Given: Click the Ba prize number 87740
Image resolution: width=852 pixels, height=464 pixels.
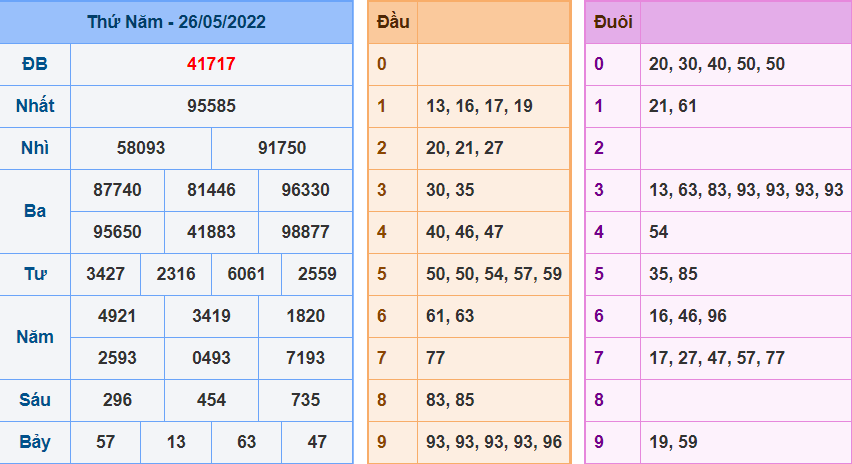Looking at the screenshot, I should point(117,190).
